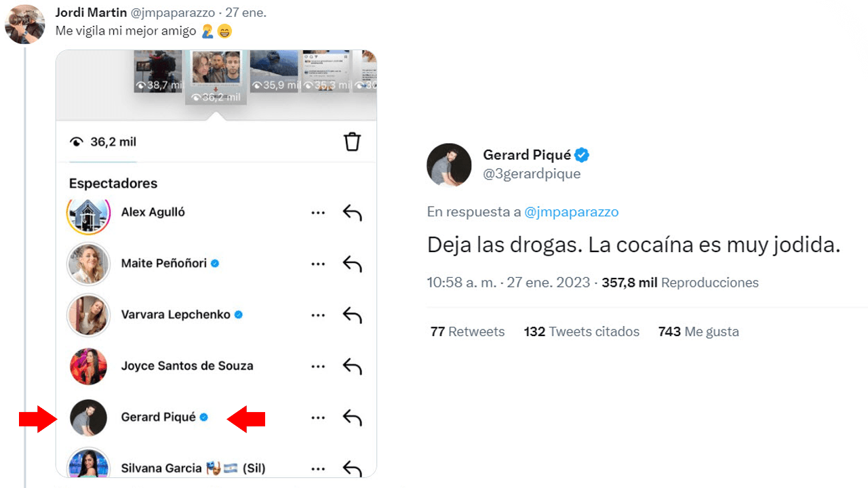Click the trash icon to delete the story
The width and height of the screenshot is (868, 488).
(352, 142)
